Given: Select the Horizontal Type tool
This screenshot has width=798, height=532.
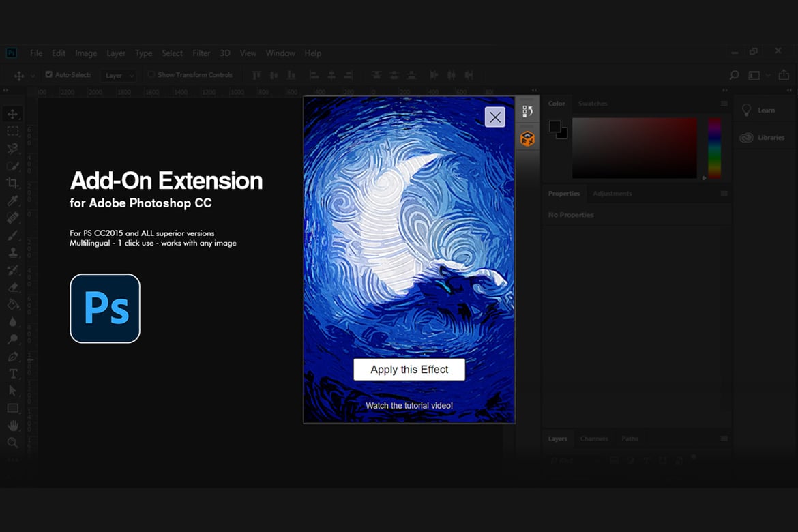Looking at the screenshot, I should [x=13, y=374].
